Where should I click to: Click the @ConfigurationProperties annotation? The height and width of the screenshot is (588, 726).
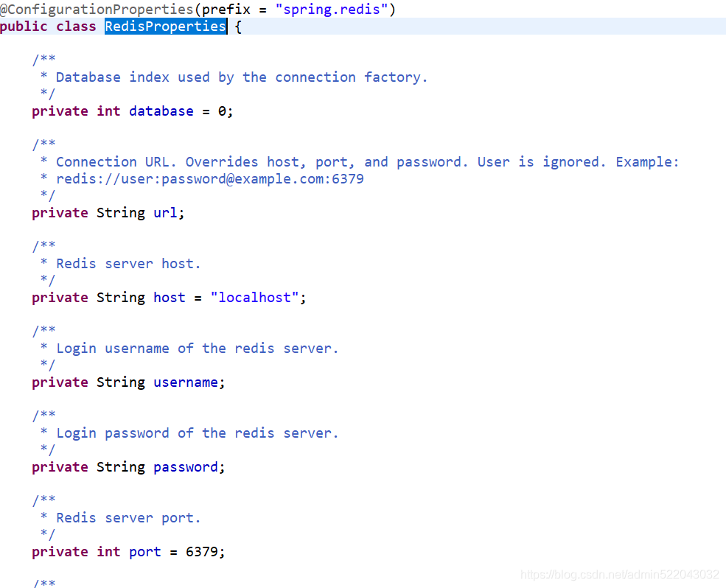(97, 10)
